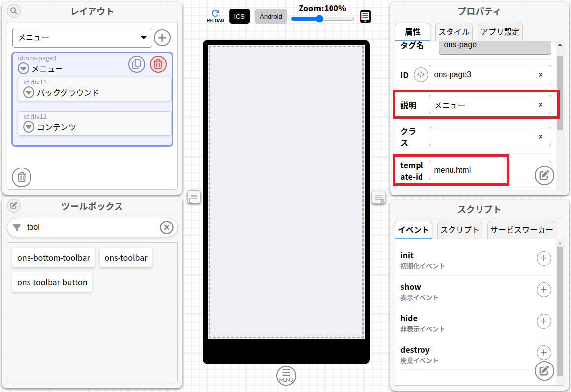The width and height of the screenshot is (571, 392).
Task: Duplicate the ons-page3 menu element
Action: click(x=137, y=64)
